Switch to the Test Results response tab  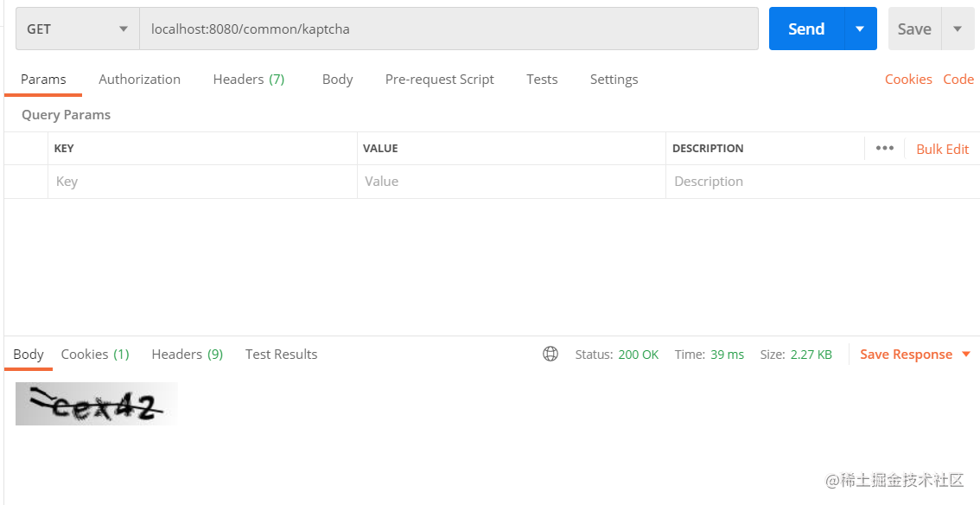click(281, 354)
